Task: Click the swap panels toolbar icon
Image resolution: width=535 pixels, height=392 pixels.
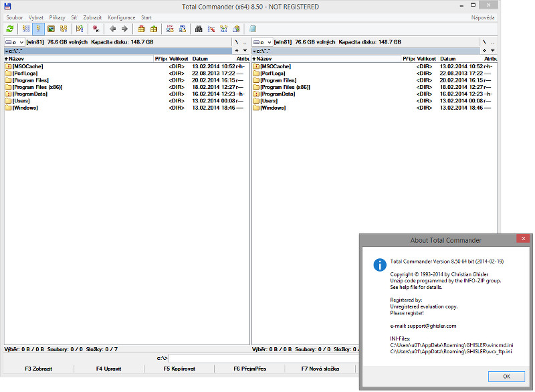Action: pyautogui.click(x=80, y=29)
